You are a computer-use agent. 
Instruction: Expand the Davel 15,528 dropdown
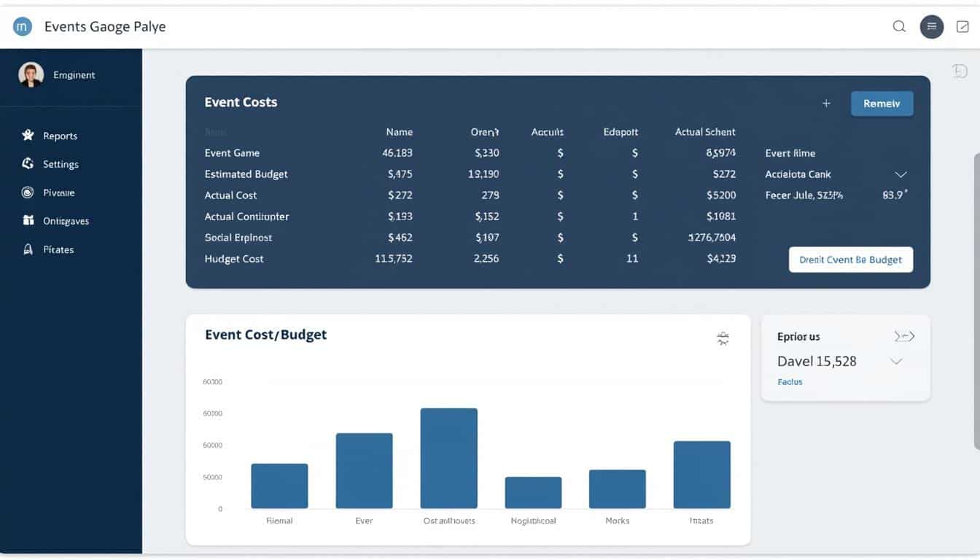[x=896, y=362]
